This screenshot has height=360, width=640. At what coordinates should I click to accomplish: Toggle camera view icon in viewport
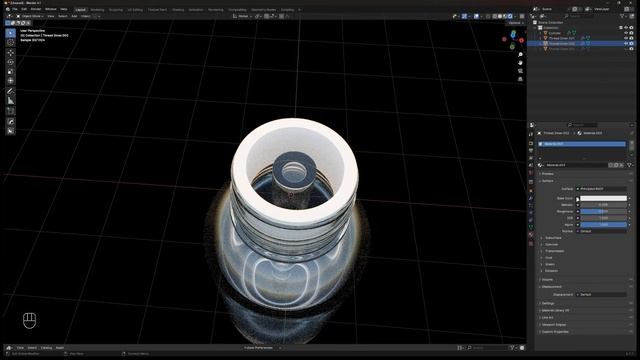tap(520, 71)
